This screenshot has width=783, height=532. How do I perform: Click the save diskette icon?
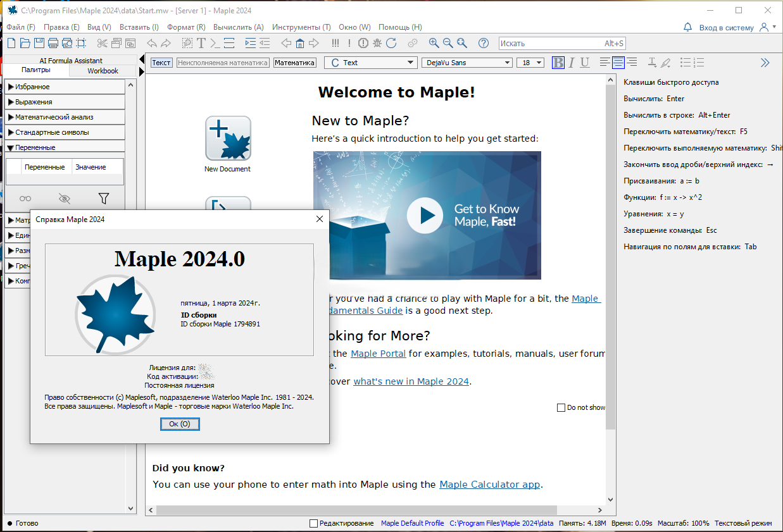39,43
